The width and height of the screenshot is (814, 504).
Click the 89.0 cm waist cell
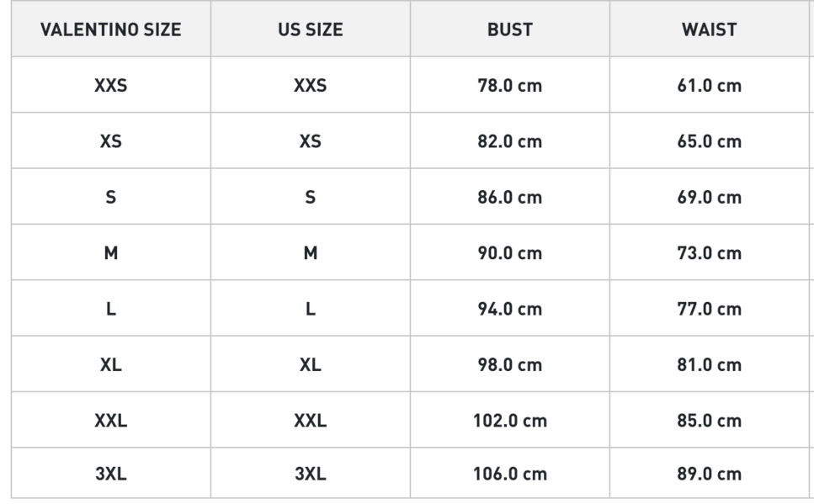click(x=709, y=473)
